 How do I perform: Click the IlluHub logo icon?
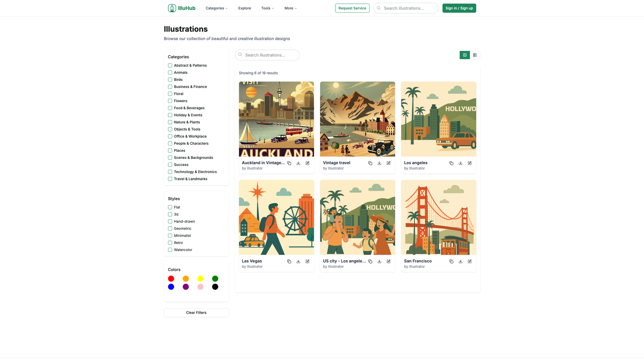171,8
